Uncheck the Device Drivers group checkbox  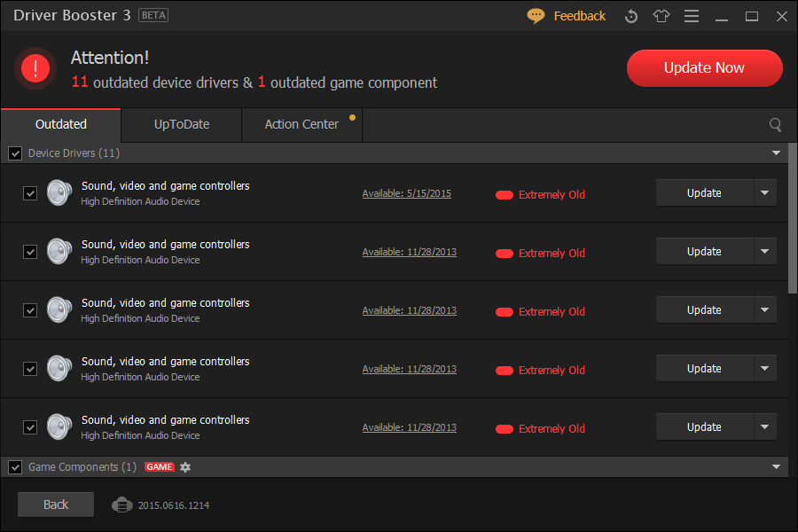click(15, 153)
